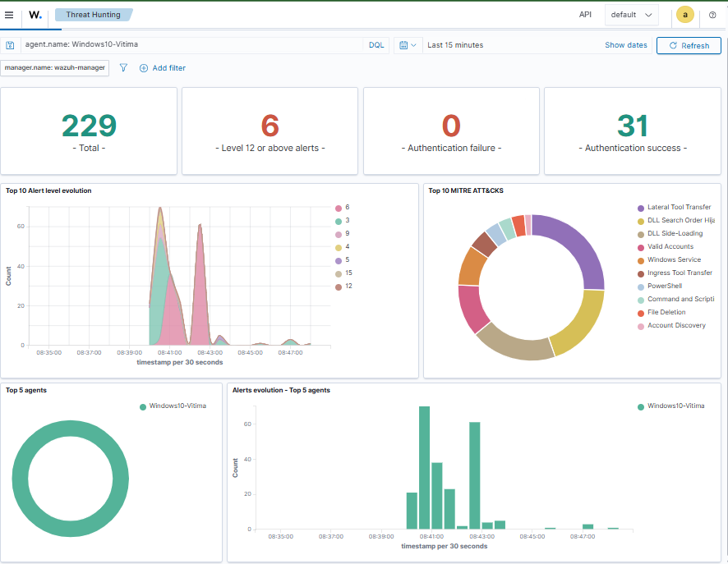Viewport: 728px width, 564px height.
Task: Click Last 15 minutes time range
Action: (x=455, y=45)
